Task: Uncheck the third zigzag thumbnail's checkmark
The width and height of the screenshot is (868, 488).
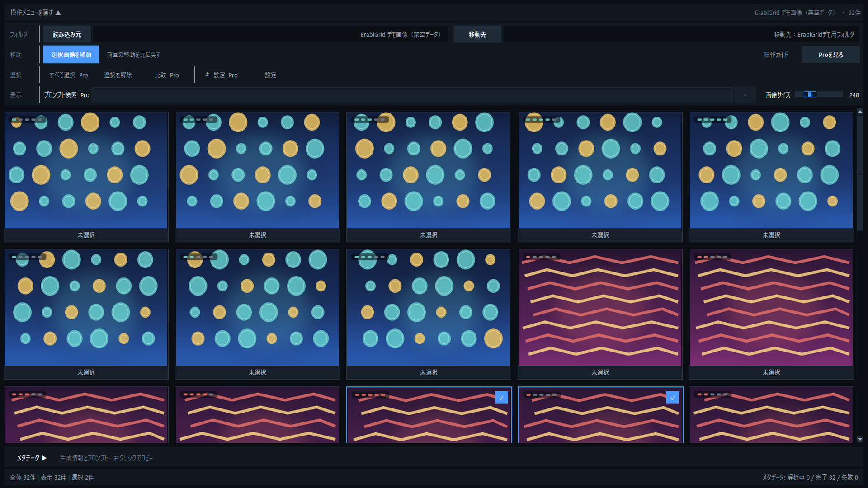Action: [x=501, y=398]
